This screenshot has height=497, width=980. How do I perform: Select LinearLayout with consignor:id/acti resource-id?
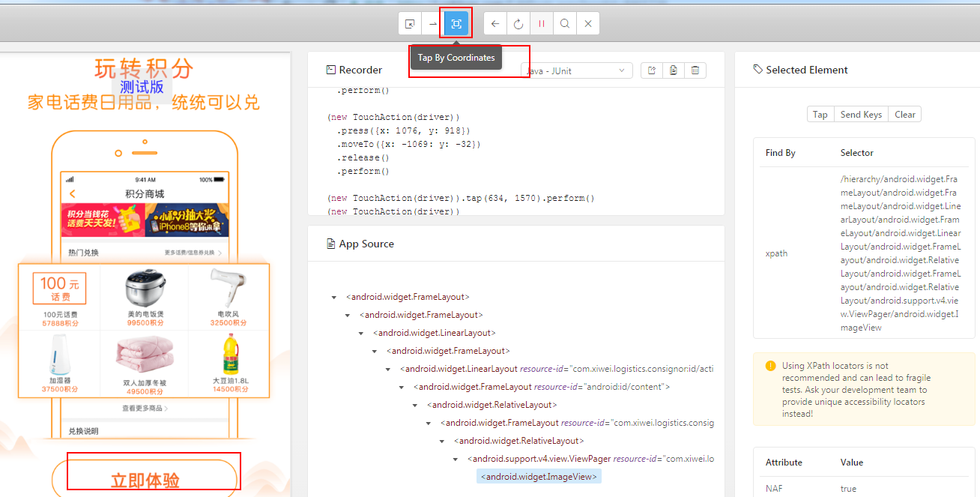[x=557, y=369]
